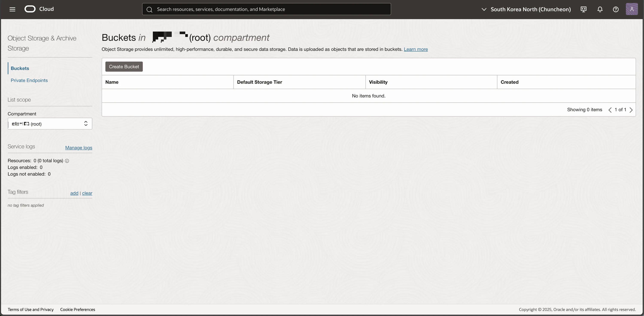Go to previous page of buckets
The image size is (644, 316).
pos(610,110)
